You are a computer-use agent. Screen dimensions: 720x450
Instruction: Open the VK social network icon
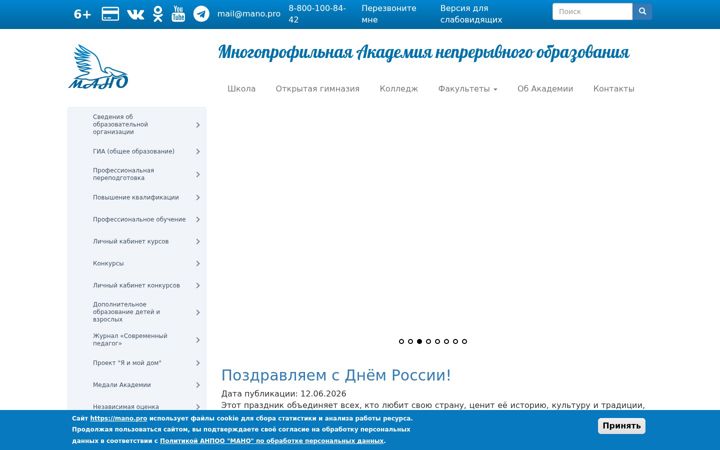pos(135,14)
